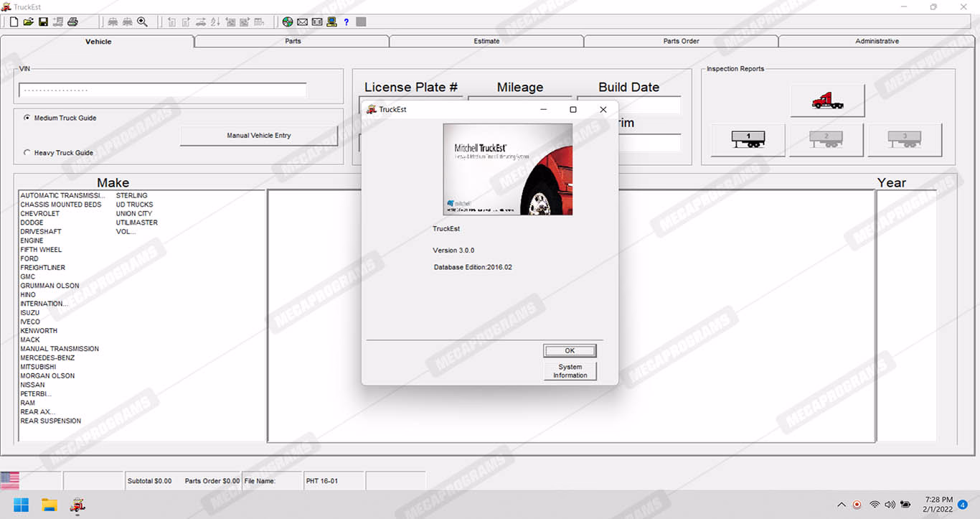Select HINO in Make list
The width and height of the screenshot is (980, 519).
point(28,294)
